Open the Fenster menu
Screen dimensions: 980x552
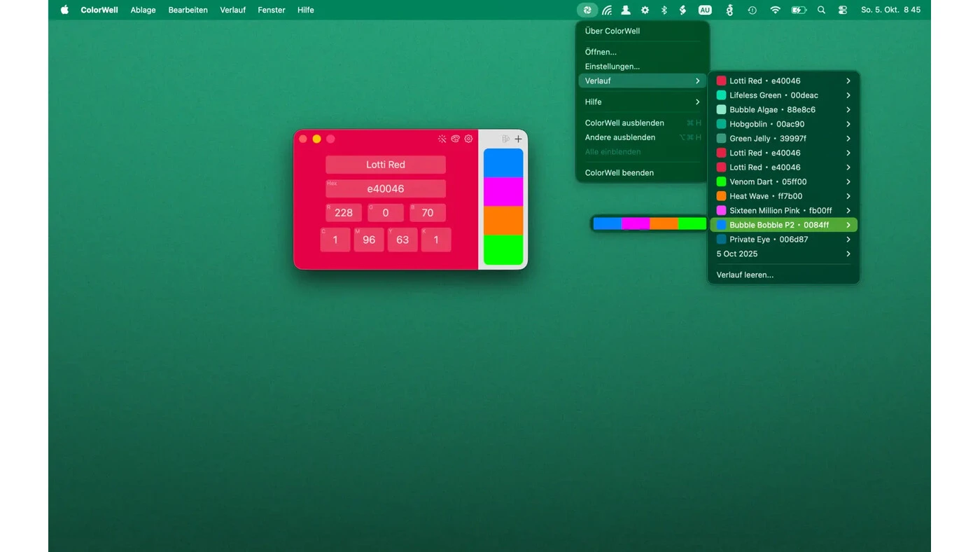coord(272,10)
